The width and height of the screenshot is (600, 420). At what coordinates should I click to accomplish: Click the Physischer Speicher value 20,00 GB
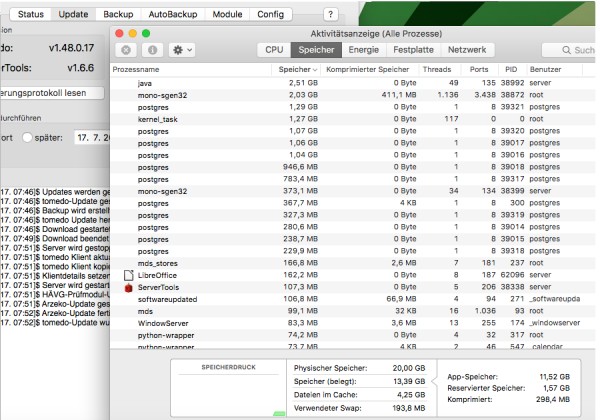[x=409, y=368]
